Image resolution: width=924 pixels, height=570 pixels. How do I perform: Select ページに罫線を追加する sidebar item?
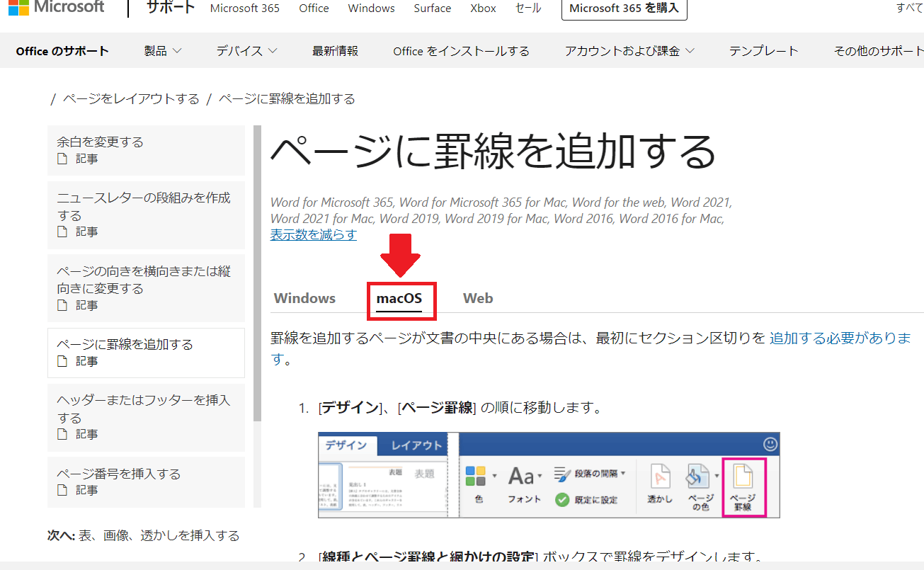point(146,353)
